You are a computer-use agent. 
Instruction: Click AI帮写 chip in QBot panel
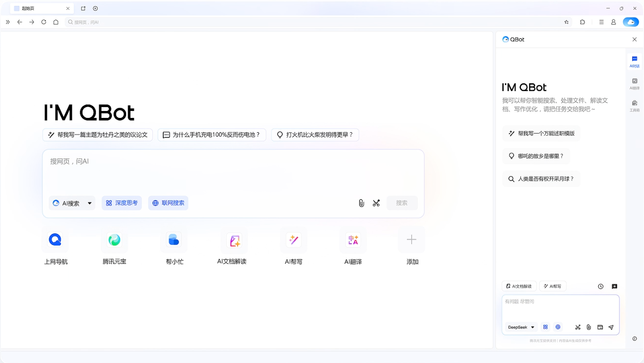point(553,286)
